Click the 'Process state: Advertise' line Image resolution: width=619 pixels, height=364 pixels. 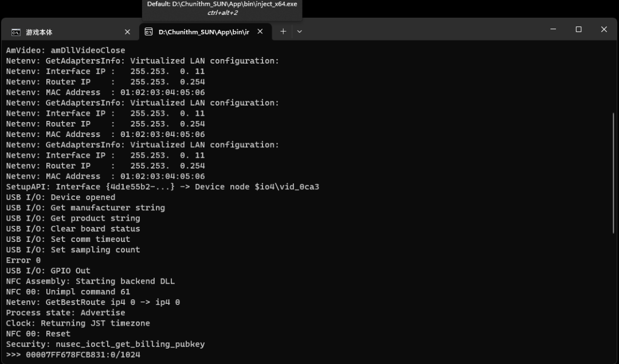click(65, 313)
